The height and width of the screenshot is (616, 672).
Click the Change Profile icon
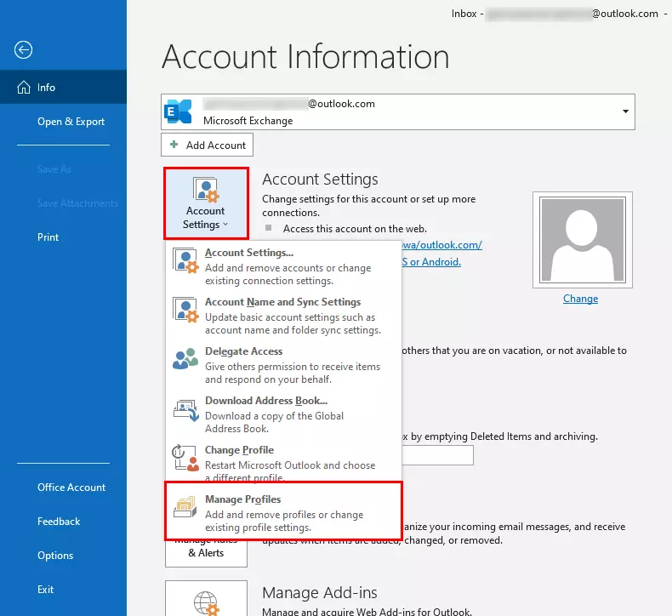185,458
